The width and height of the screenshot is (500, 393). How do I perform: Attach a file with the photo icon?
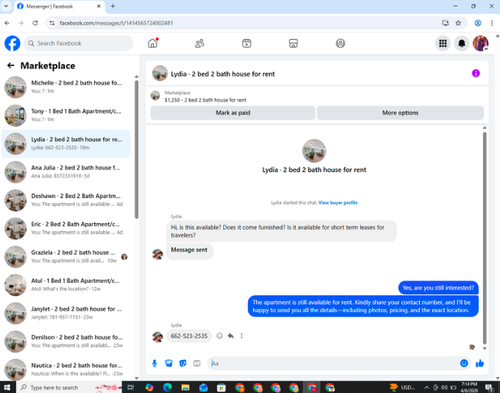coord(169,363)
